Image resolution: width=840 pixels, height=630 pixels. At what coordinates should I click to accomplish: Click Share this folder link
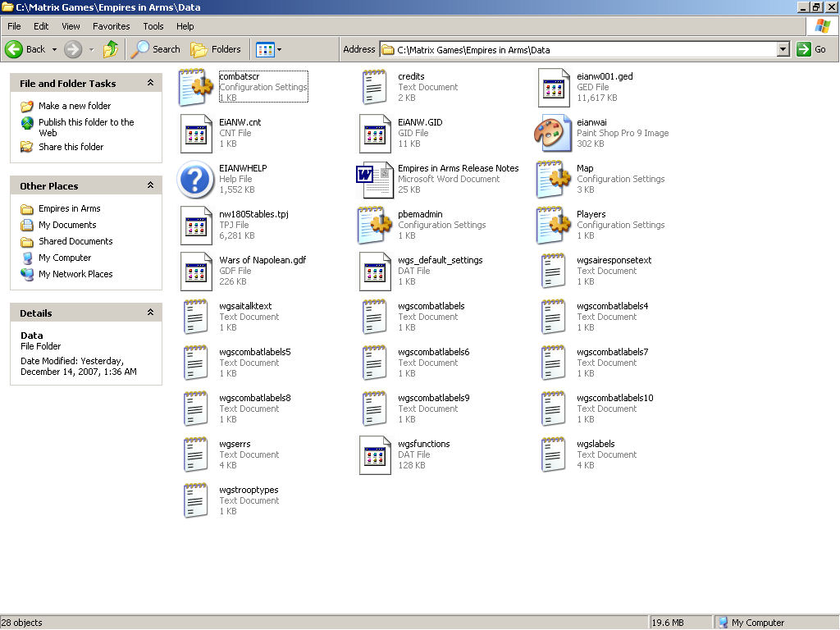71,147
